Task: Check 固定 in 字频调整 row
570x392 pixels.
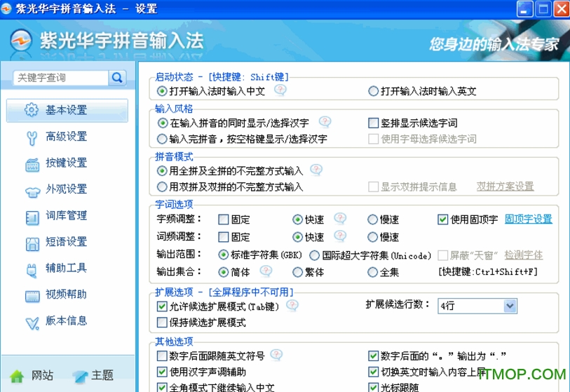Action: [223, 219]
